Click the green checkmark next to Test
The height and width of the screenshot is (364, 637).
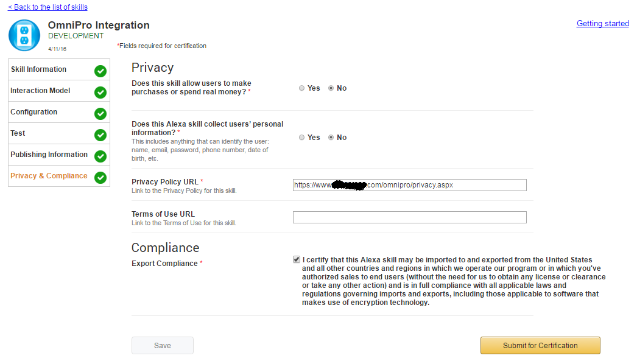pos(100,134)
